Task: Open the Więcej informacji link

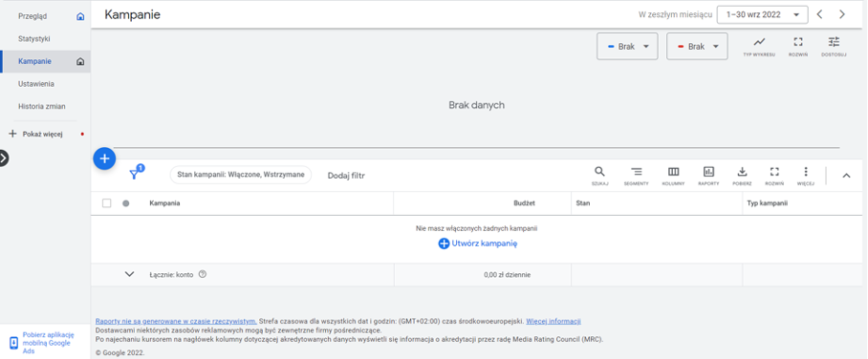Action: pos(553,321)
